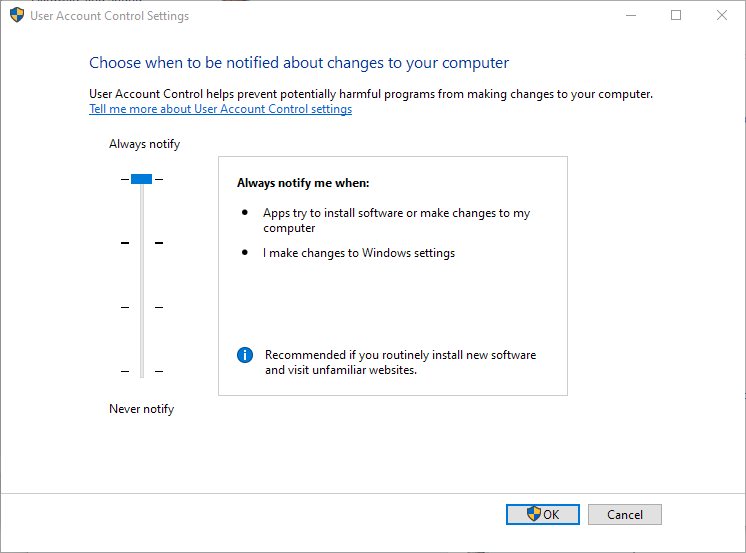Click the 'Recommended if you routinely install' text
This screenshot has width=746, height=553.
pos(401,362)
